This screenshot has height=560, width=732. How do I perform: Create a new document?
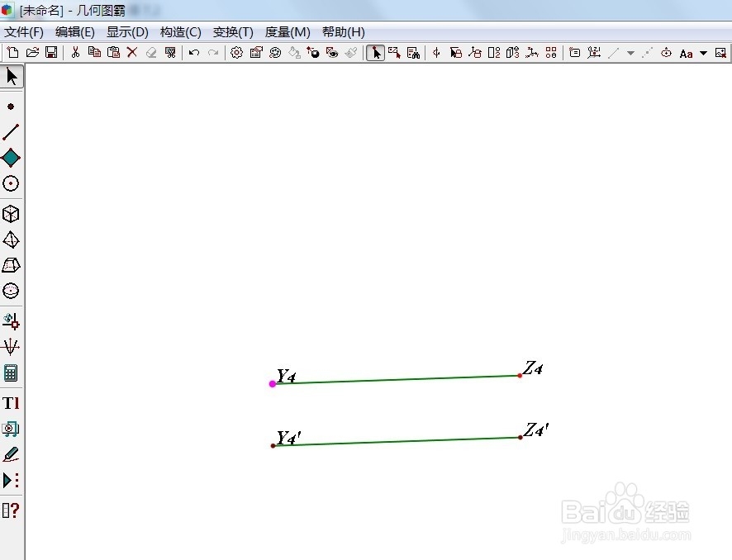[13, 52]
